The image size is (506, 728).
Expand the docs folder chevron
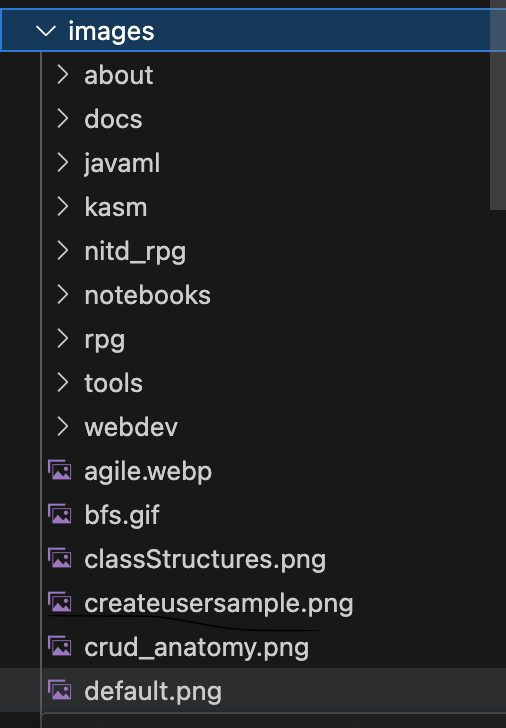pyautogui.click(x=62, y=119)
